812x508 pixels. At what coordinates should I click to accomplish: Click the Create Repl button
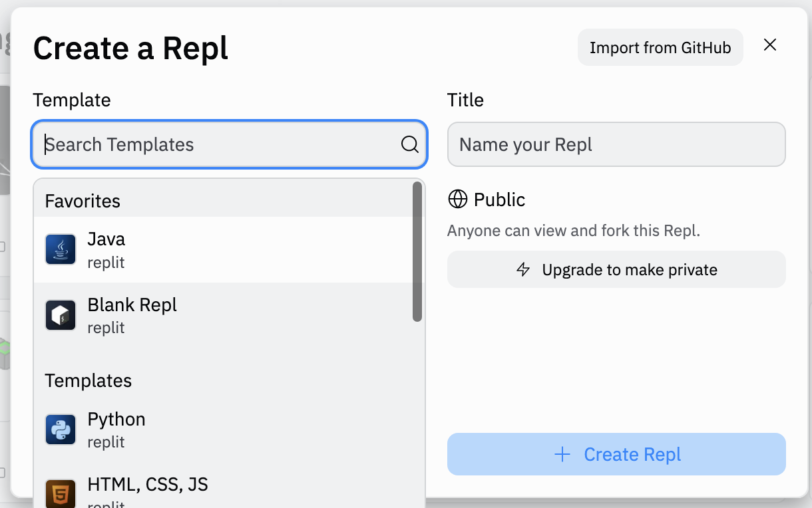pyautogui.click(x=616, y=455)
